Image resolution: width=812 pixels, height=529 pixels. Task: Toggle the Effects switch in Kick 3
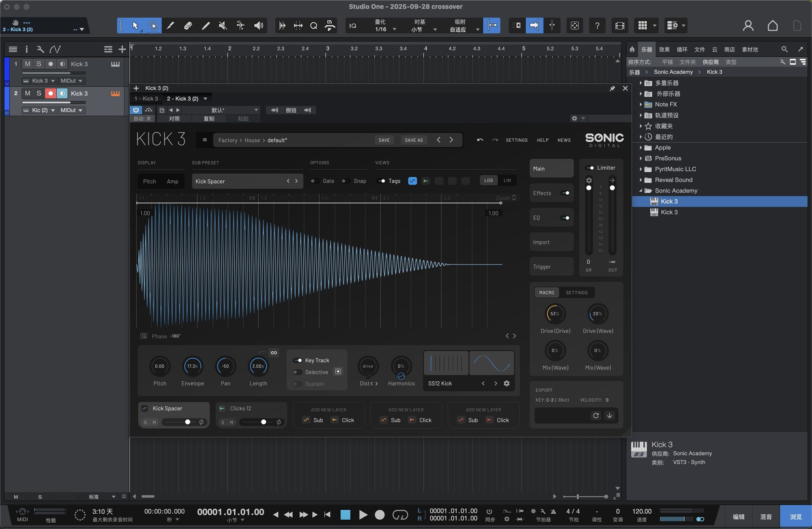tap(566, 193)
